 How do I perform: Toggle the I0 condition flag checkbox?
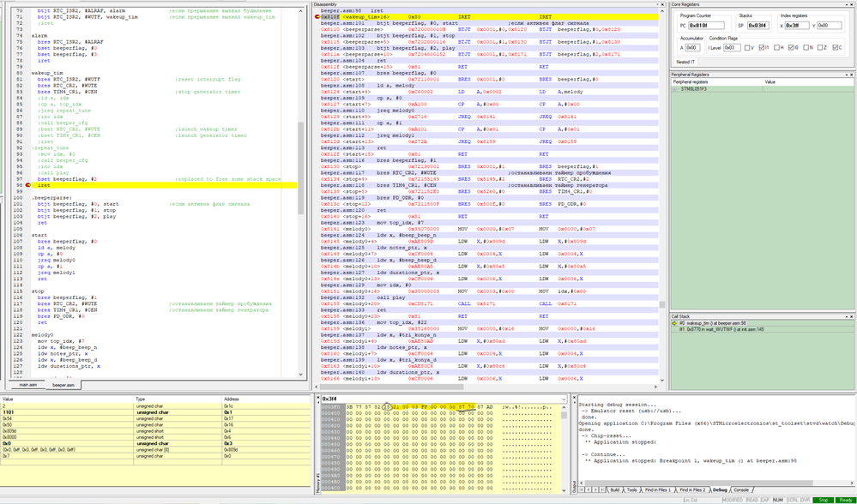point(791,48)
